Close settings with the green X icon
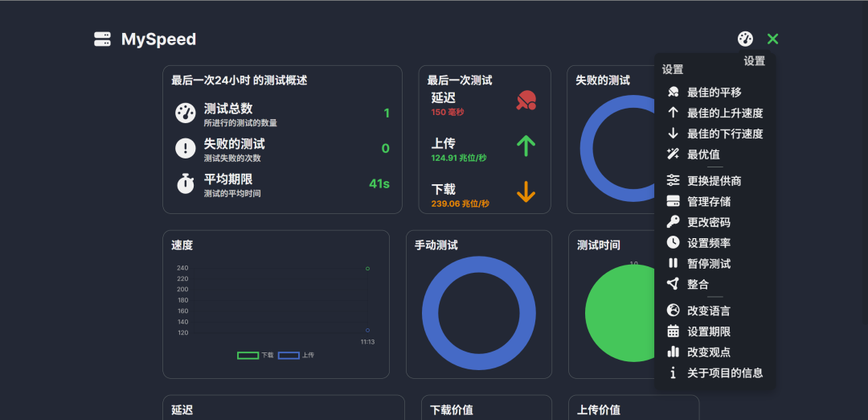 pyautogui.click(x=773, y=39)
